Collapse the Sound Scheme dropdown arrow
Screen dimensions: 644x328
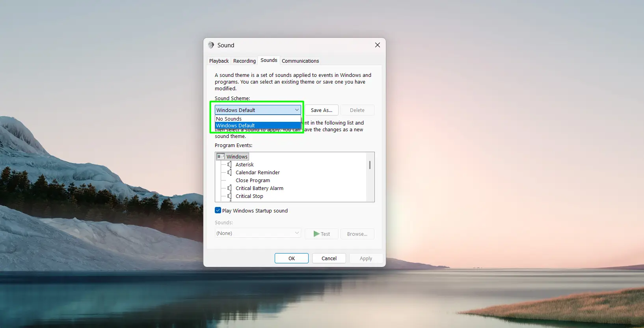[x=297, y=110]
